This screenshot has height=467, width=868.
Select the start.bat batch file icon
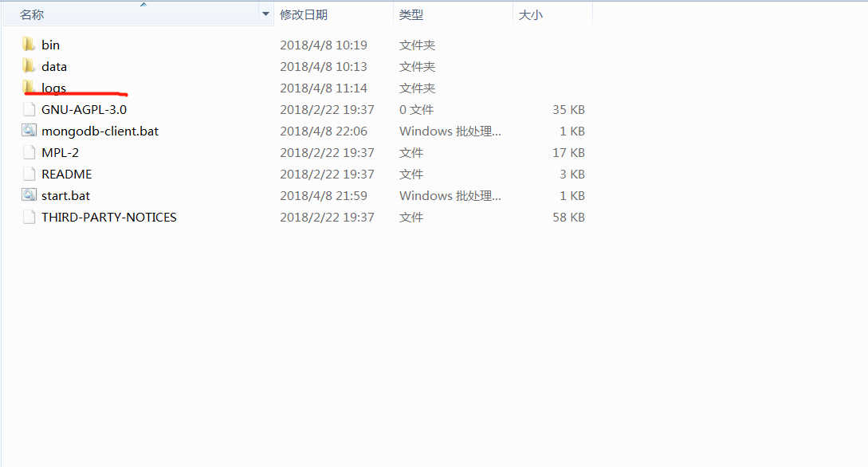click(x=29, y=195)
